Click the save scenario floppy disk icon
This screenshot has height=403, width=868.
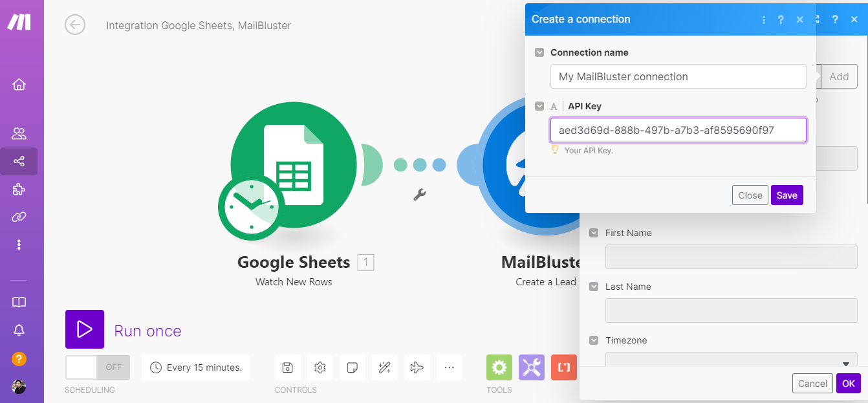click(x=288, y=367)
